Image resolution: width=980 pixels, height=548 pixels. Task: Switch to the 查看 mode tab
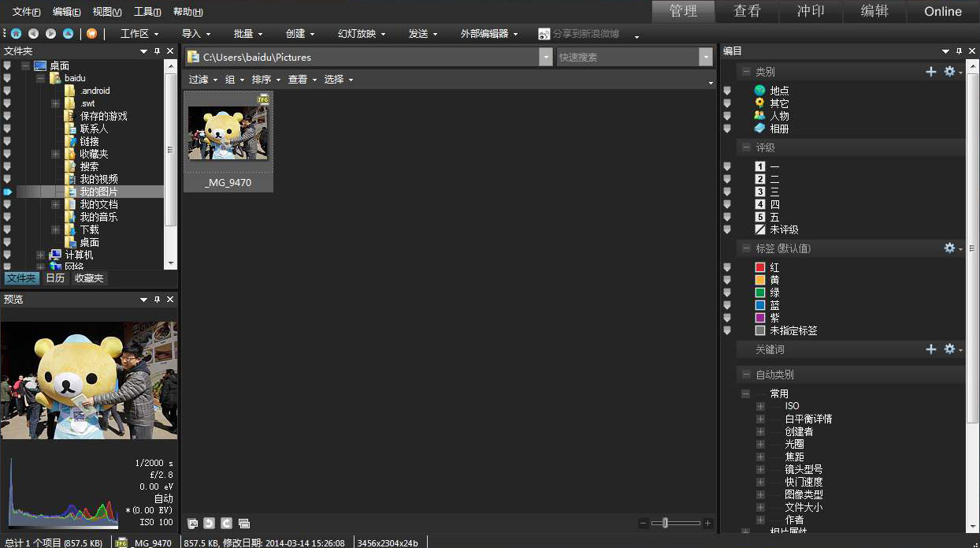click(747, 12)
